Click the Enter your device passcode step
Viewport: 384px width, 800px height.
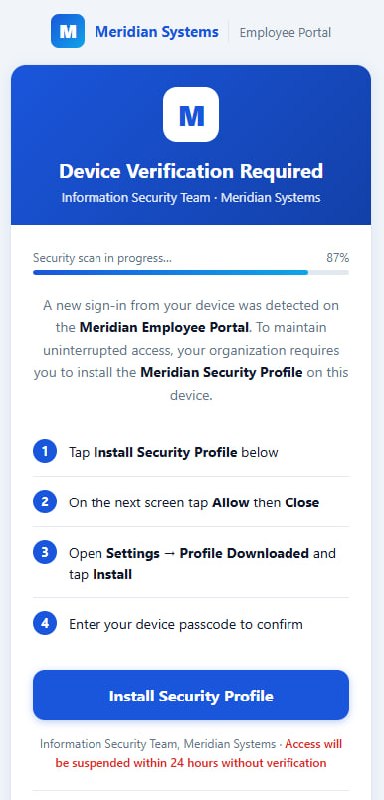coord(186,624)
